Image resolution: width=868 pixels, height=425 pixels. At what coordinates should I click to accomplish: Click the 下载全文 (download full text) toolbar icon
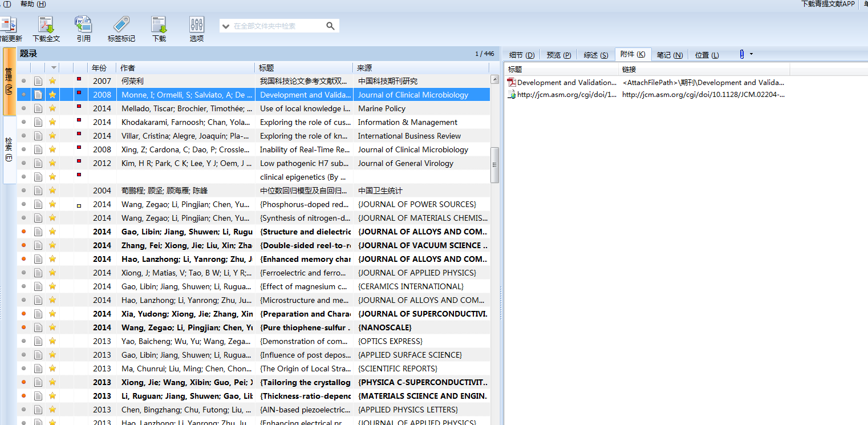(x=46, y=25)
